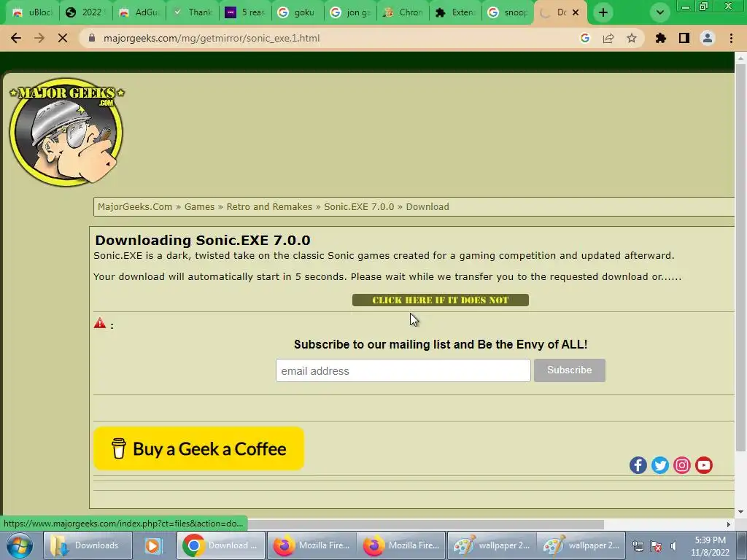The height and width of the screenshot is (560, 747).
Task: Open the Windows Start button
Action: click(x=20, y=545)
